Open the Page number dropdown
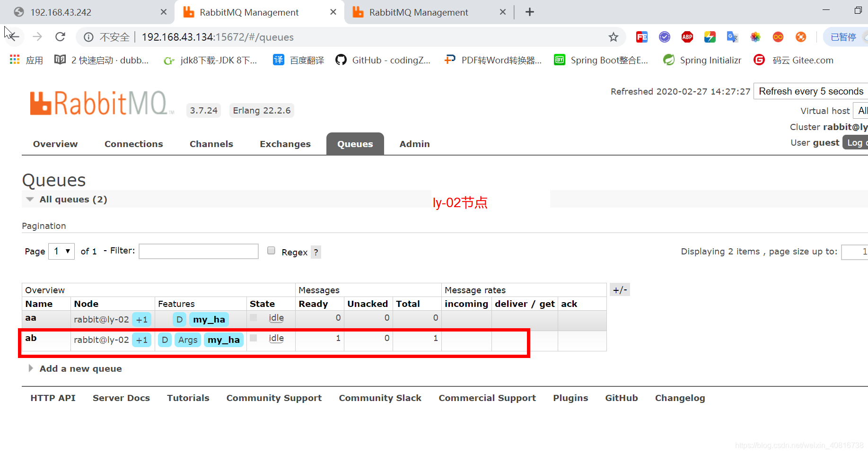This screenshot has height=454, width=868. pyautogui.click(x=61, y=251)
